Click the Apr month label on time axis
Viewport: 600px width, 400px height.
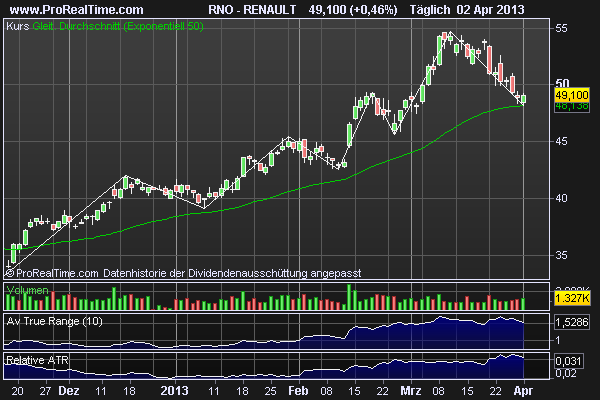523,391
